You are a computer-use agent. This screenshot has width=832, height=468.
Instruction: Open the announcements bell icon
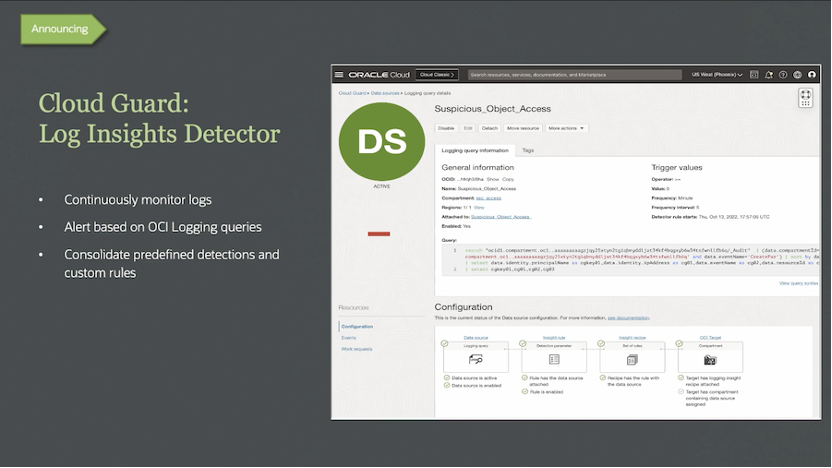pyautogui.click(x=768, y=75)
